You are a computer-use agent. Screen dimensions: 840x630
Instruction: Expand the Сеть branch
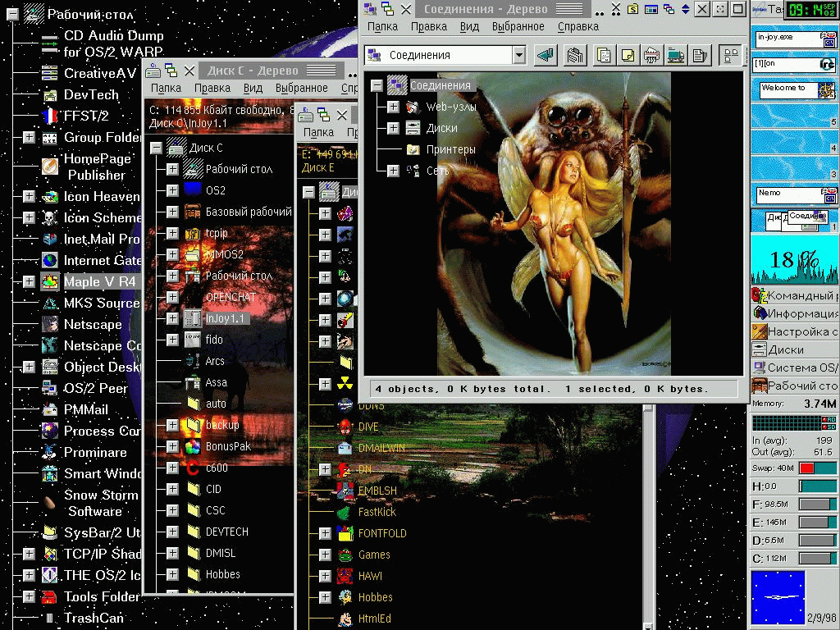coord(393,171)
